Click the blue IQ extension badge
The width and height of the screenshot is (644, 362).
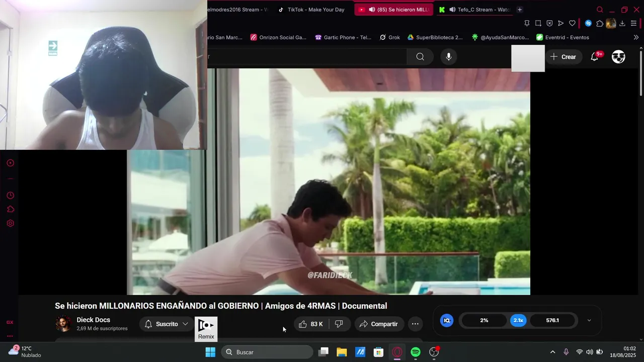[447, 320]
